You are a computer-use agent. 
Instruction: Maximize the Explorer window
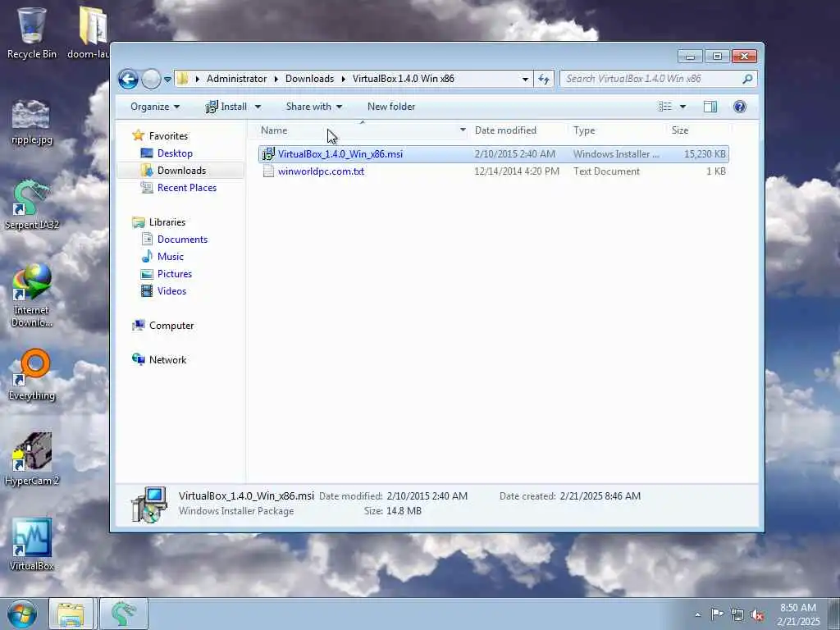coord(717,57)
